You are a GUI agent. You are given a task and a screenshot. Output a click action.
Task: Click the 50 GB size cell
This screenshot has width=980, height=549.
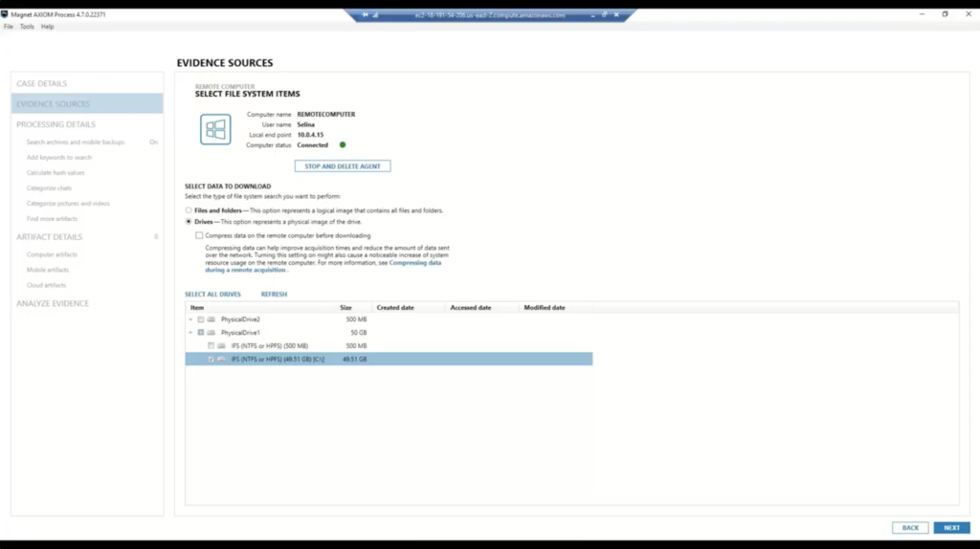click(358, 333)
